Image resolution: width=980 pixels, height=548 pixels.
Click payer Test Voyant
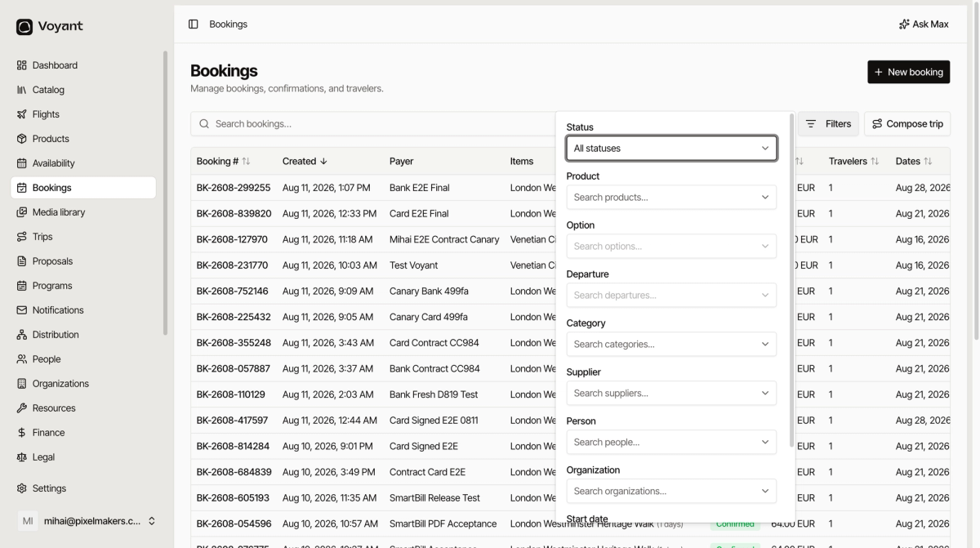[413, 265]
